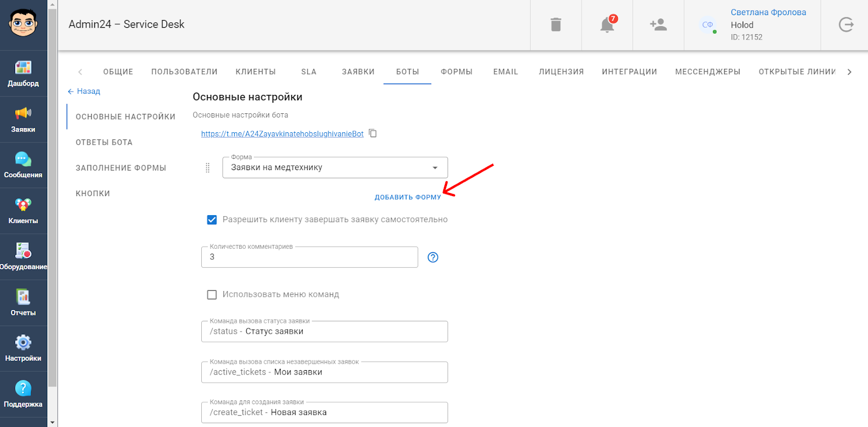Click the 'ДОБАВИТЬ ФОРМУ' button

407,197
